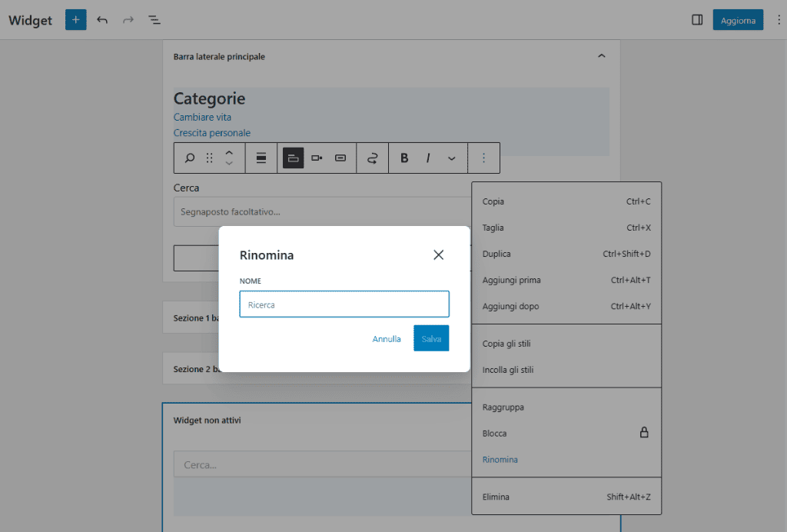Select Aggiungi dopo from the menu
This screenshot has height=532, width=787.
pos(566,306)
